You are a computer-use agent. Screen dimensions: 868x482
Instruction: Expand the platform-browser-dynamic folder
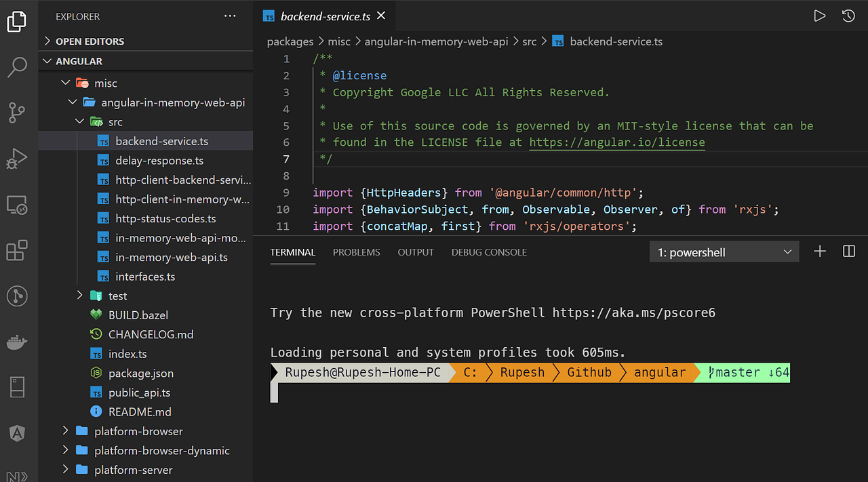pos(66,450)
